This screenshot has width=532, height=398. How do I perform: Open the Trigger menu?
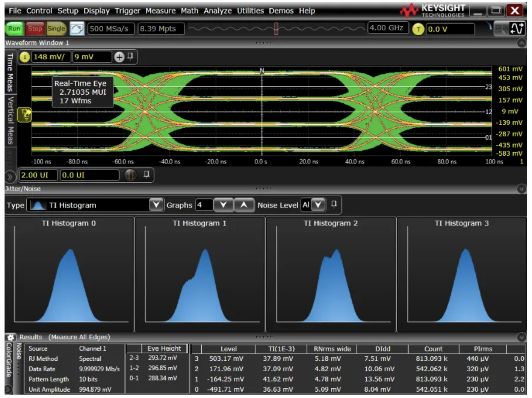click(x=127, y=11)
